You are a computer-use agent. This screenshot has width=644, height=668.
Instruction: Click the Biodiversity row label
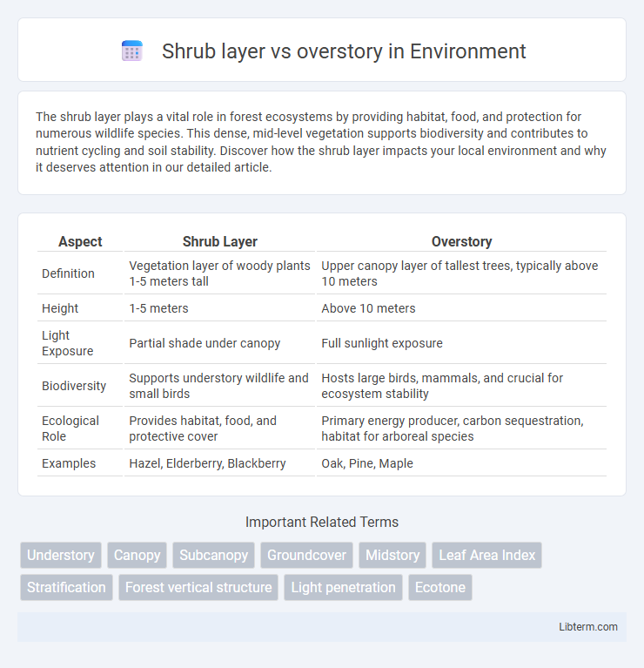[x=74, y=386]
